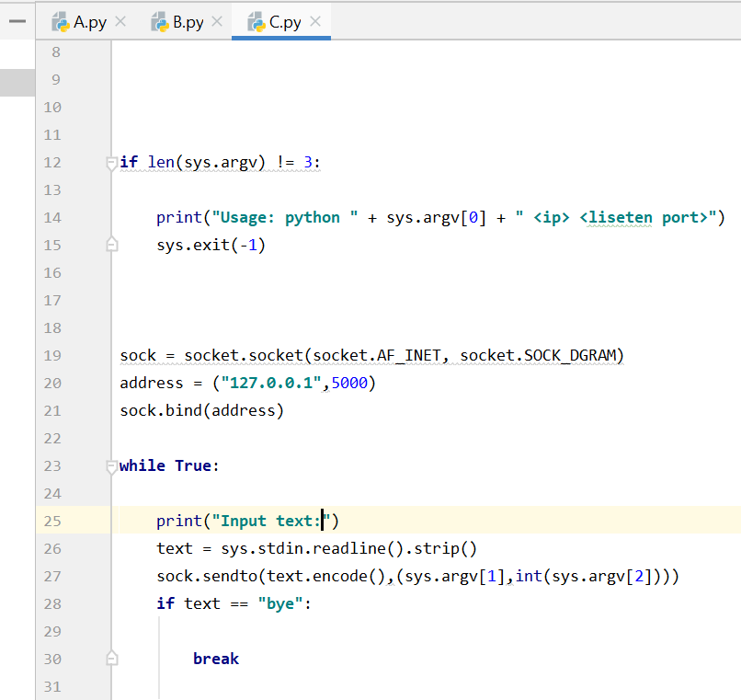This screenshot has height=700, width=741.
Task: Click the fold-all minus icon above the gutter
Action: point(16,20)
